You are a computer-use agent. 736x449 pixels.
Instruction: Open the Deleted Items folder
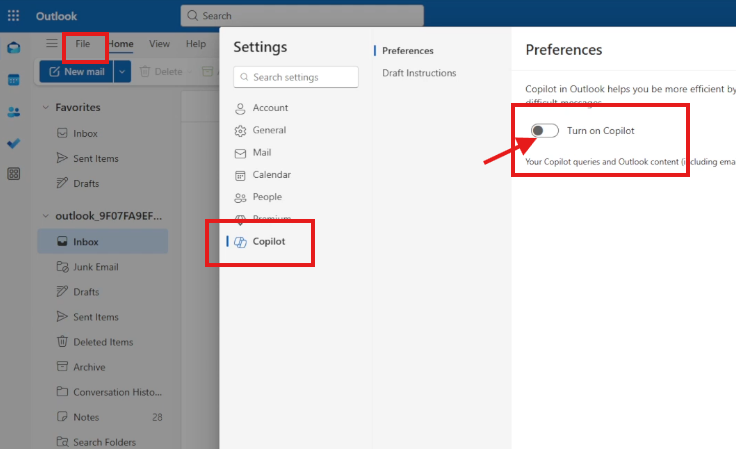point(102,342)
